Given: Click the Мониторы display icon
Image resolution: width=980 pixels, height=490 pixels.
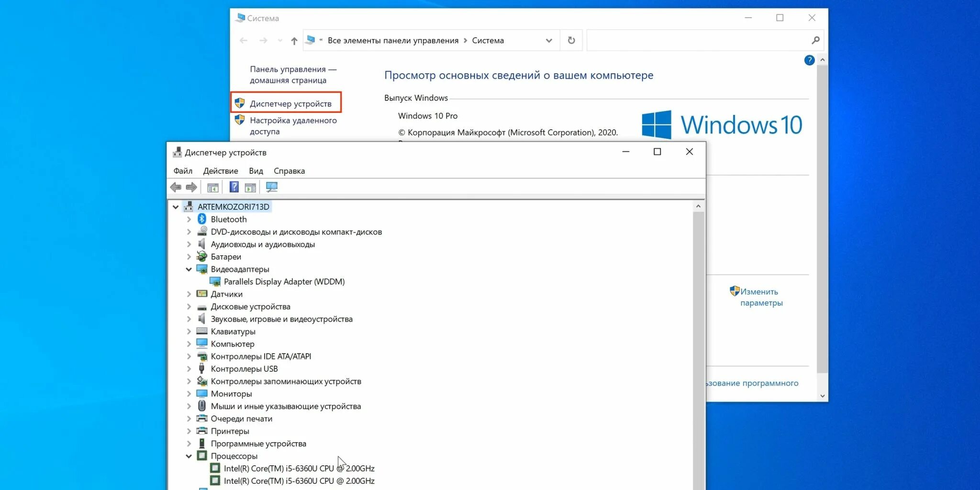Looking at the screenshot, I should pos(202,393).
